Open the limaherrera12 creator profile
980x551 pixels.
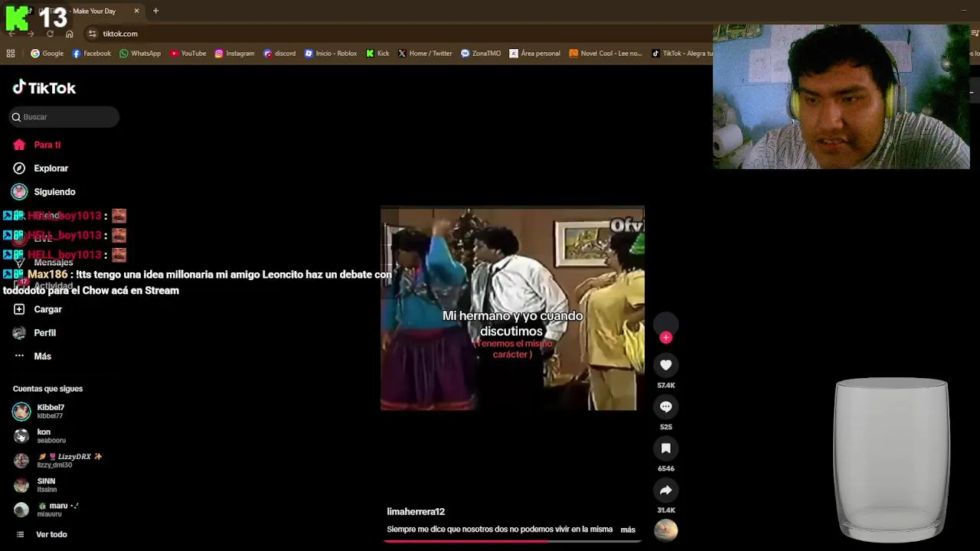coord(416,511)
